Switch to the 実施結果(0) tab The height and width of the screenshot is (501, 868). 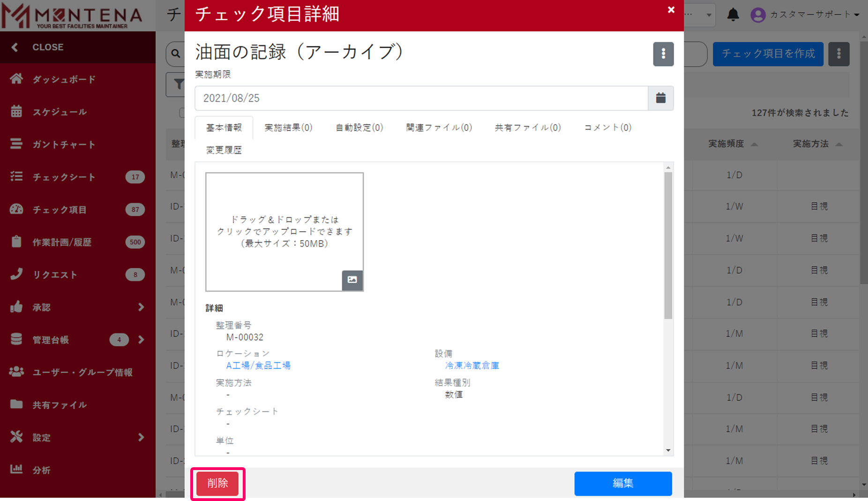[x=288, y=128]
